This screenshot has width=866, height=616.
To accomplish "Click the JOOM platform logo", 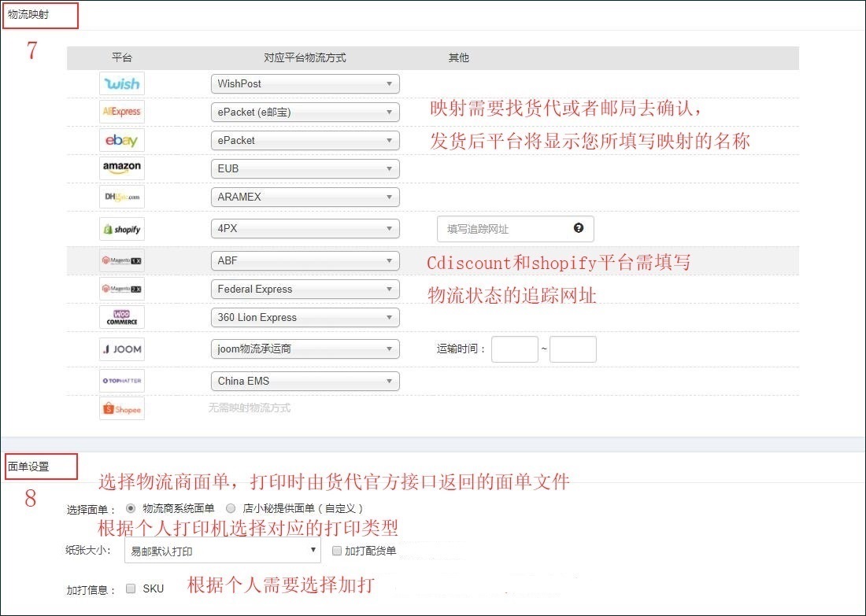I will coord(122,349).
